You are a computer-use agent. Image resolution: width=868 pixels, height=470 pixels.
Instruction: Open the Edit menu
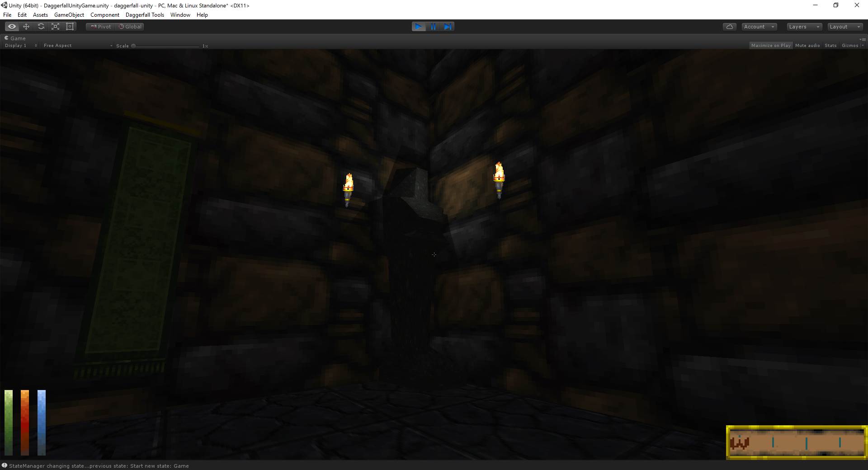tap(22, 15)
